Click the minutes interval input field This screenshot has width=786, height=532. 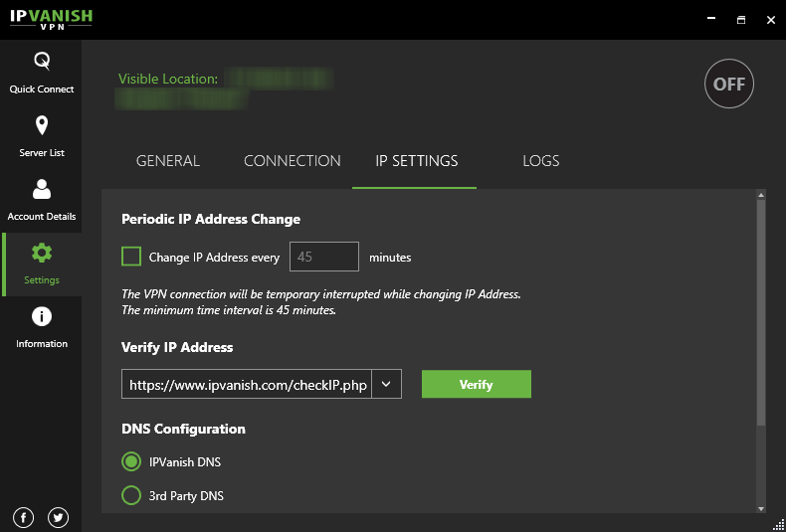pyautogui.click(x=324, y=257)
